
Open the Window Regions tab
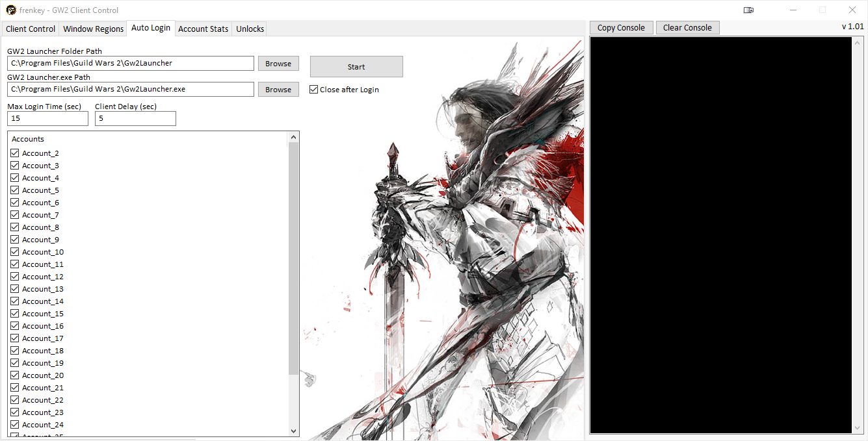94,29
